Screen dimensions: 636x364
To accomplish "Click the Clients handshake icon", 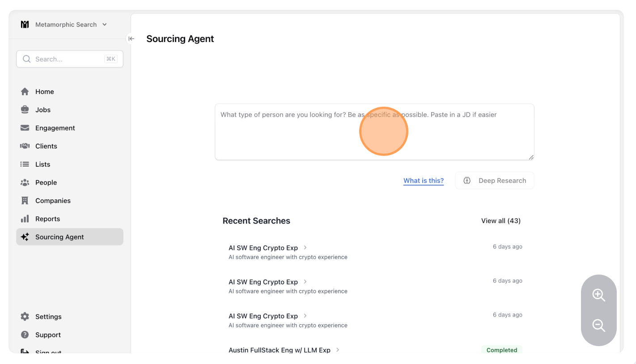I will [25, 146].
